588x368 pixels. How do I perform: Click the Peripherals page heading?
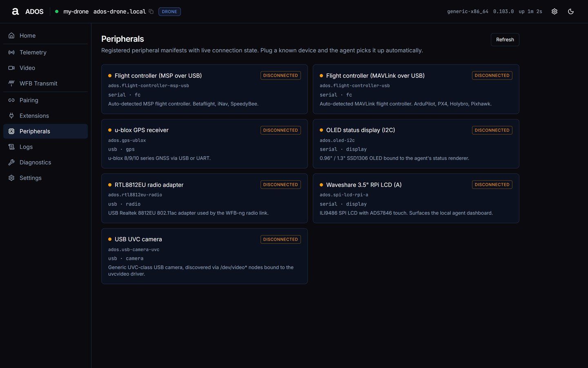[122, 39]
